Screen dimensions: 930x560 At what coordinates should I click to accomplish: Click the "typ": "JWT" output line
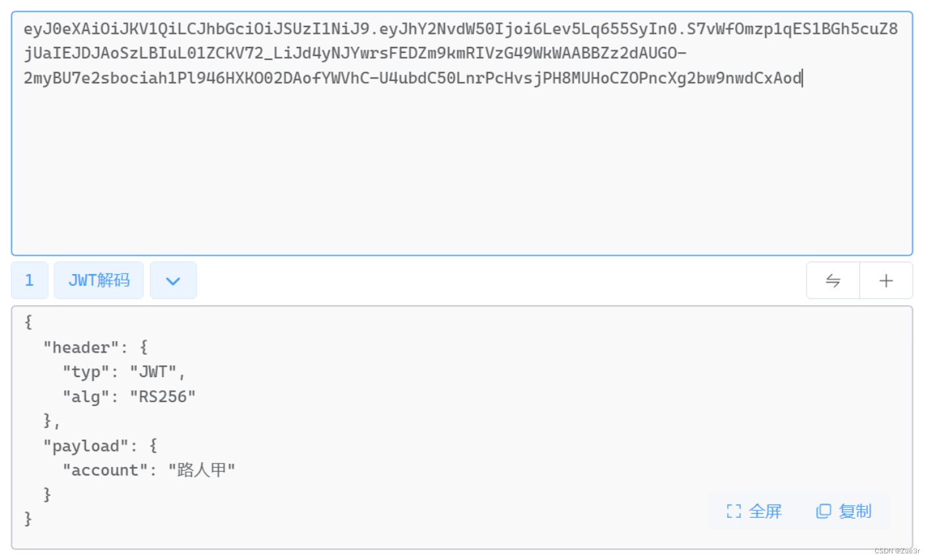pos(124,372)
